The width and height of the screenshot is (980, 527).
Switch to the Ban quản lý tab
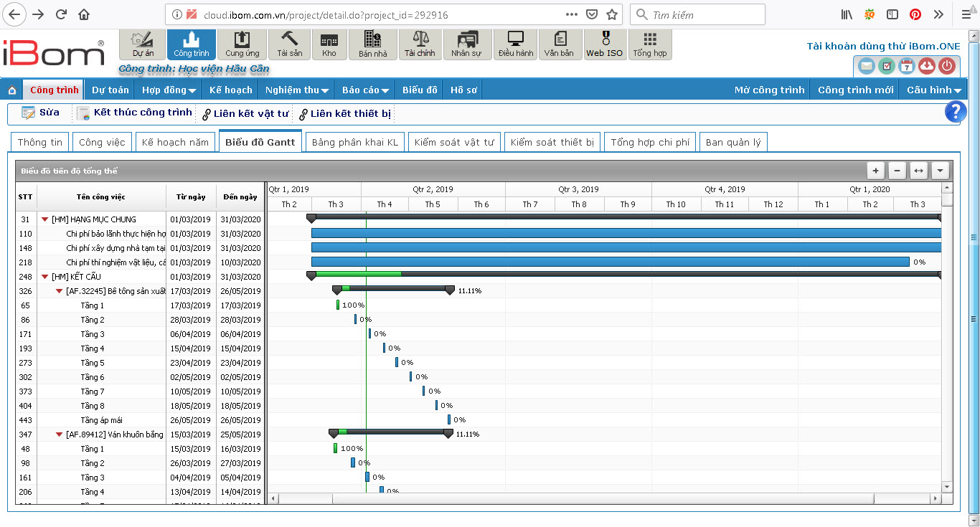(x=733, y=142)
